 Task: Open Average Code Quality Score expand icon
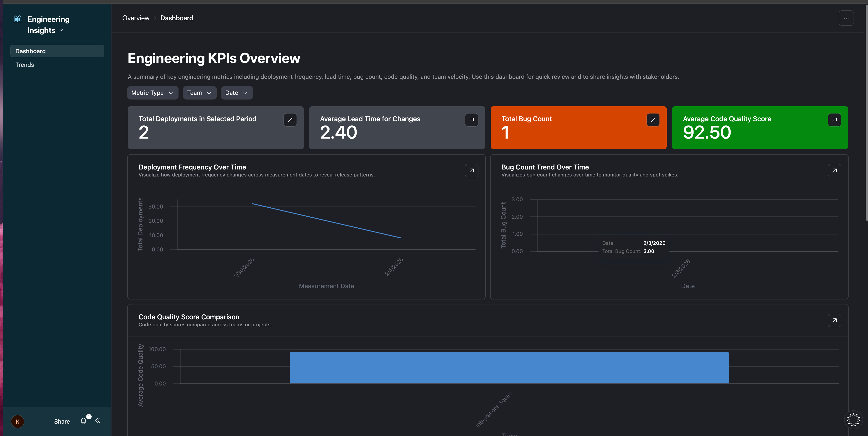click(x=834, y=120)
